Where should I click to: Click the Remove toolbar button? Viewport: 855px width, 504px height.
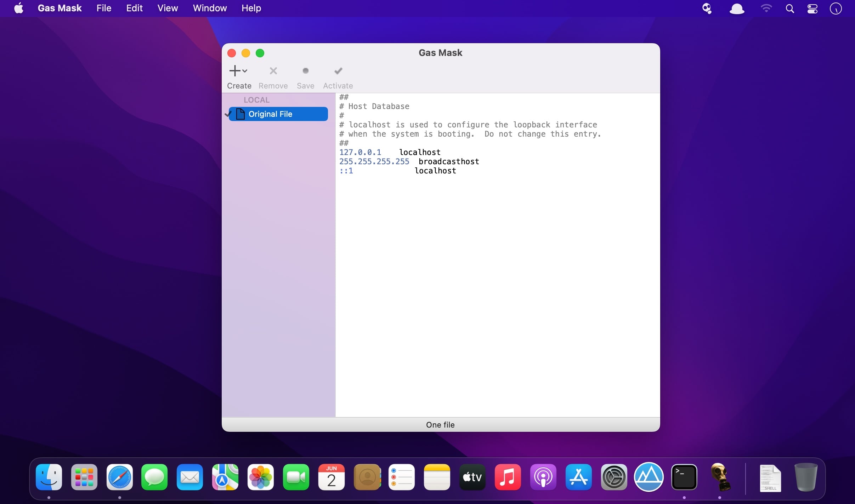[x=273, y=77]
